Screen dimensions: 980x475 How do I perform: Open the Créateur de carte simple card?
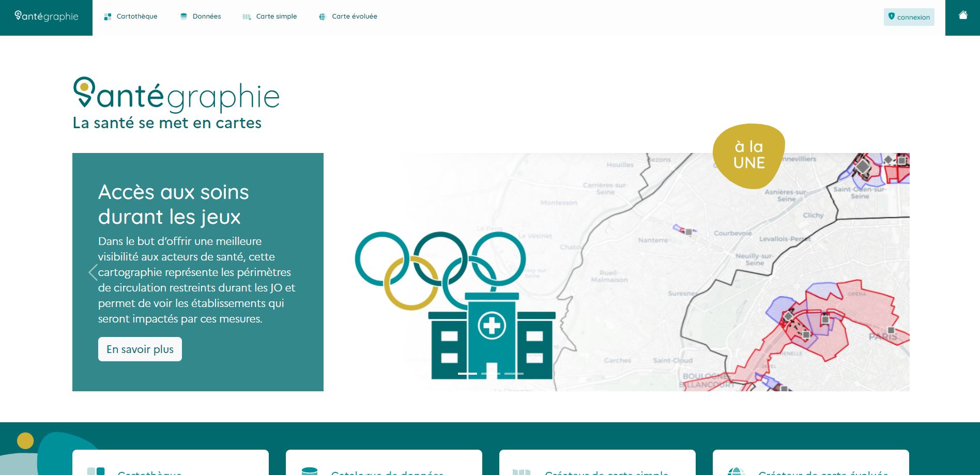coord(598,463)
